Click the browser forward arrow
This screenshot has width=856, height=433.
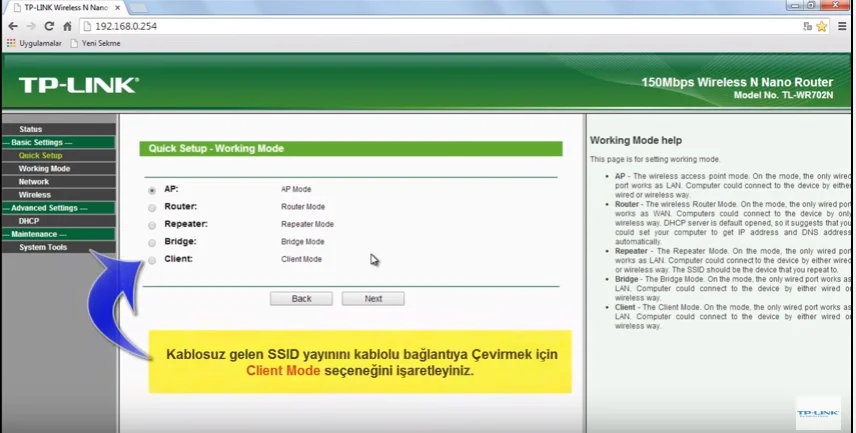coord(30,26)
